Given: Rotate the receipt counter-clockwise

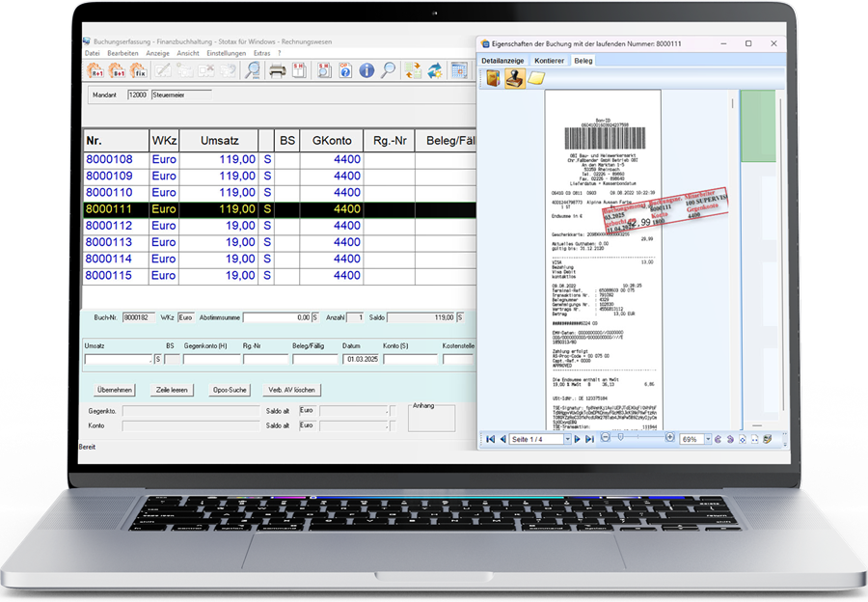Looking at the screenshot, I should point(718,439).
